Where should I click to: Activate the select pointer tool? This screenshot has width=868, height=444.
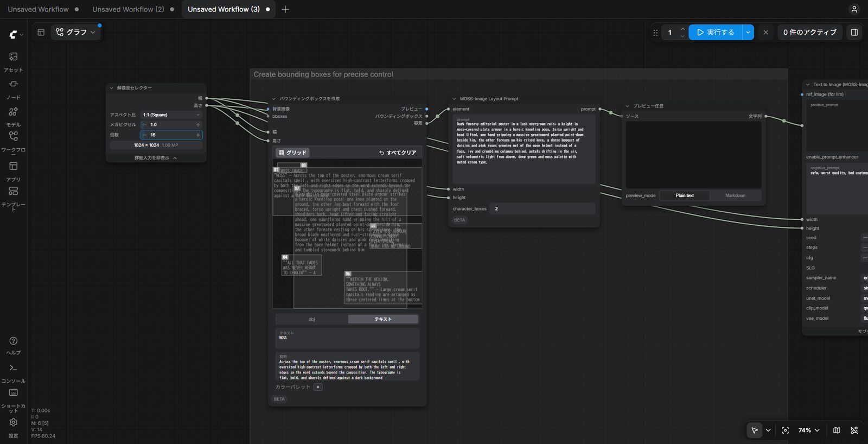[x=755, y=430]
